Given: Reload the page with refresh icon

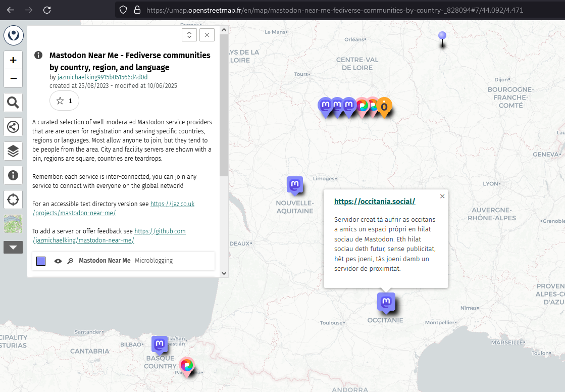Looking at the screenshot, I should click(x=47, y=10).
